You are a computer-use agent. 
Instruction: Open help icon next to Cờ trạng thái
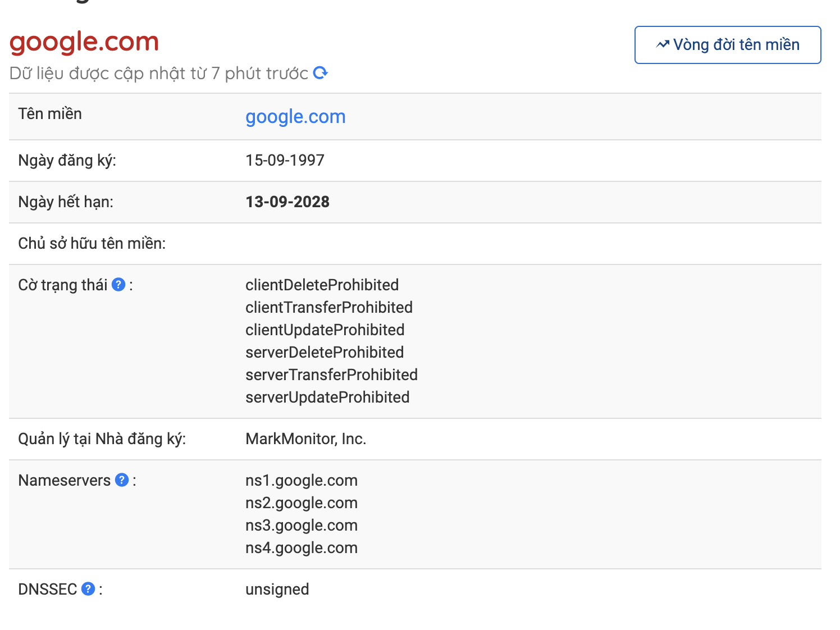tap(118, 285)
